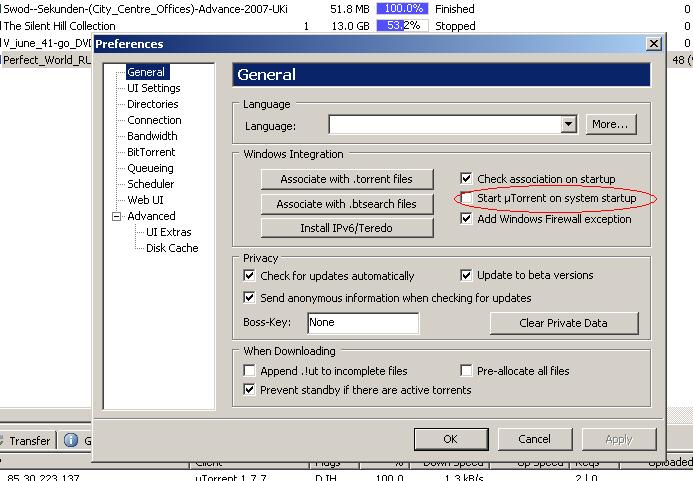Click Cancel in Preferences dialog
Image resolution: width=693 pixels, height=481 pixels.
tap(535, 439)
